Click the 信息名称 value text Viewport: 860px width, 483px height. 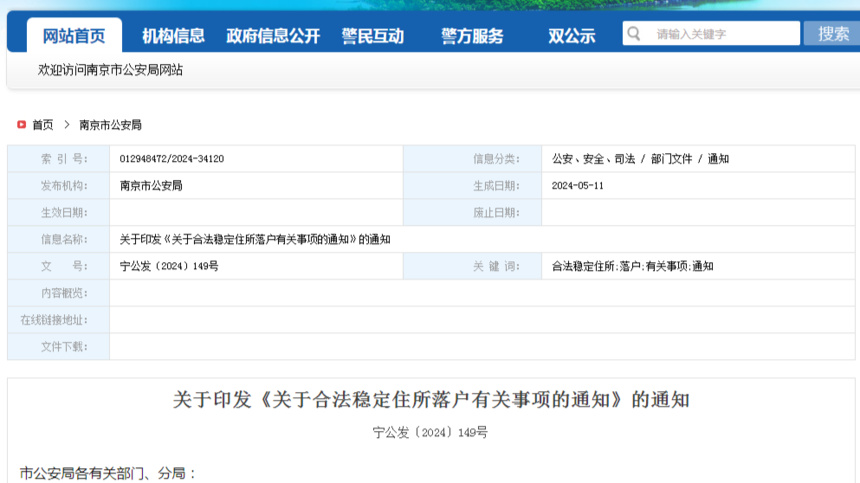(255, 239)
